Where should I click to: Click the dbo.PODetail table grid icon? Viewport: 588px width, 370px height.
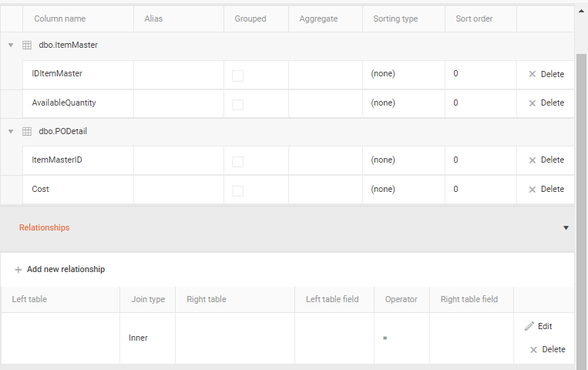[27, 132]
